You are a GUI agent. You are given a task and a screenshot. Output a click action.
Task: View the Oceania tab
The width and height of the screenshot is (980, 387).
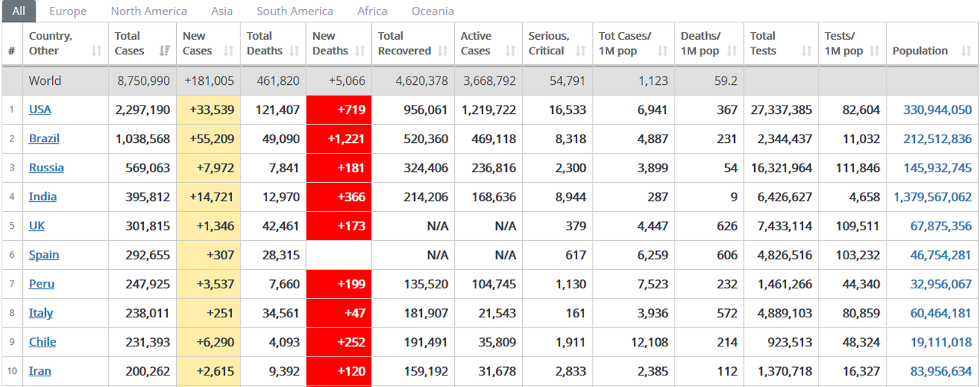click(433, 11)
